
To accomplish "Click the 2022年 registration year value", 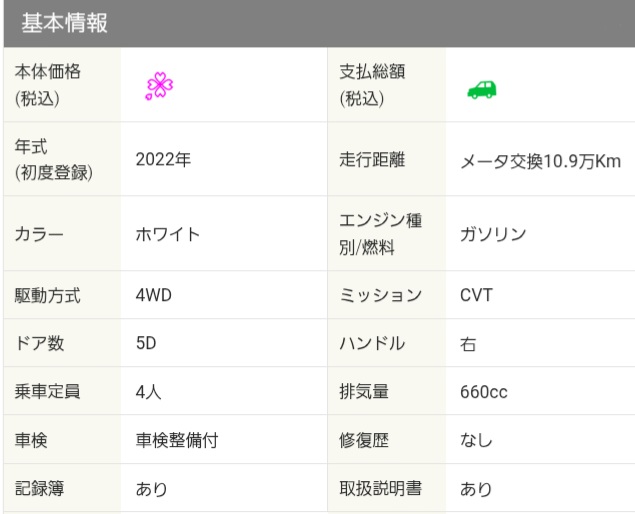I will [x=163, y=161].
